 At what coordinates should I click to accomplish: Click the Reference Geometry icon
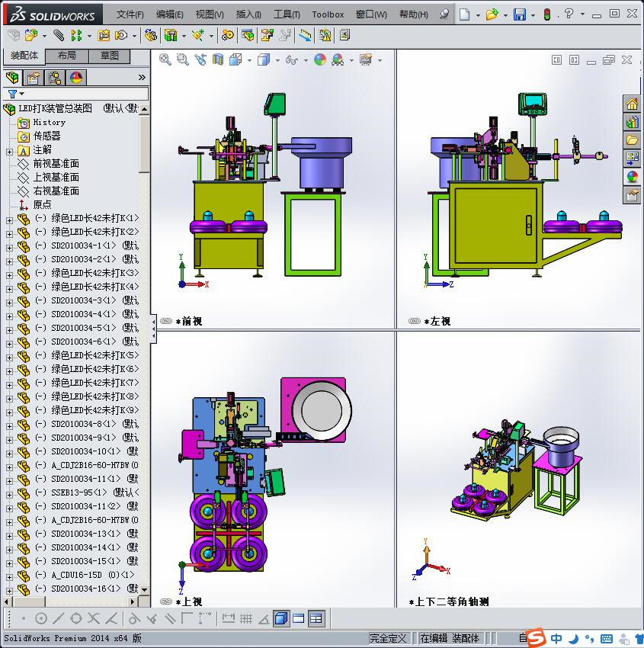(x=198, y=36)
